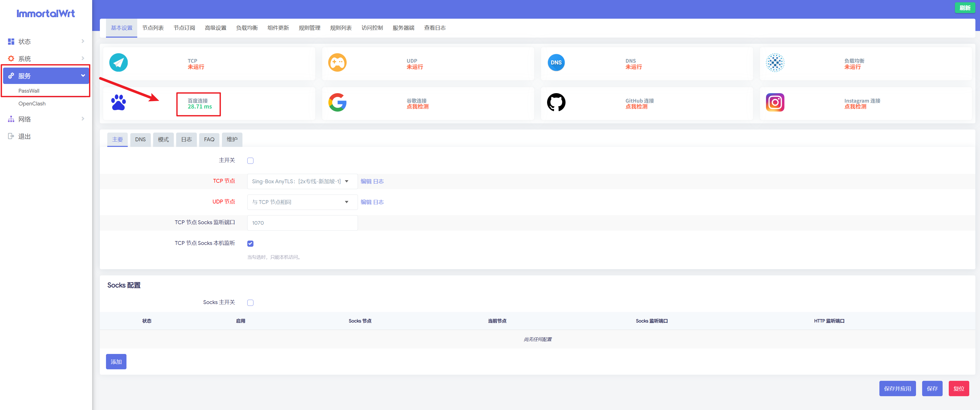Collapse the 服务 sidebar menu
This screenshot has height=410, width=980.
pyautogui.click(x=46, y=76)
